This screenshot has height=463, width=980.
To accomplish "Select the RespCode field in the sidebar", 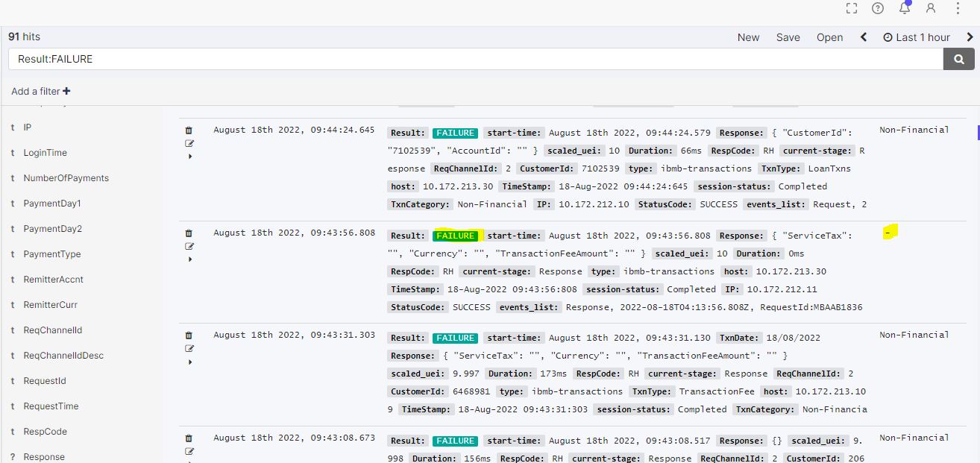I will 45,432.
